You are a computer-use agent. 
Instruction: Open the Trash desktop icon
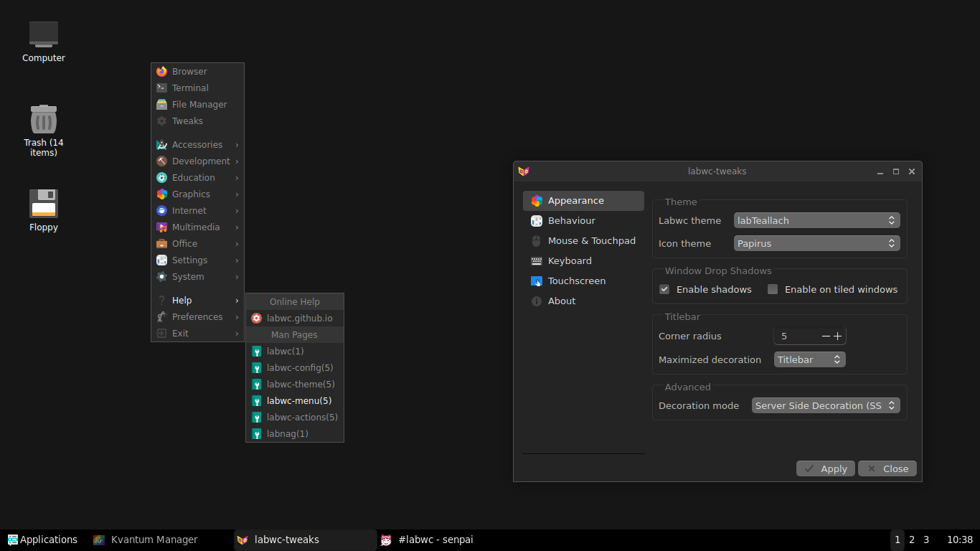click(x=44, y=119)
